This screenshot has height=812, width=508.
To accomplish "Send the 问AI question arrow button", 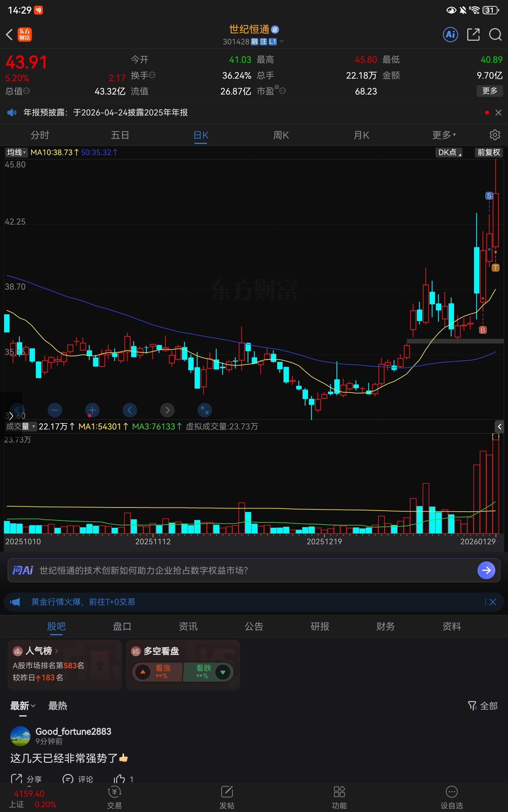I will 486,570.
